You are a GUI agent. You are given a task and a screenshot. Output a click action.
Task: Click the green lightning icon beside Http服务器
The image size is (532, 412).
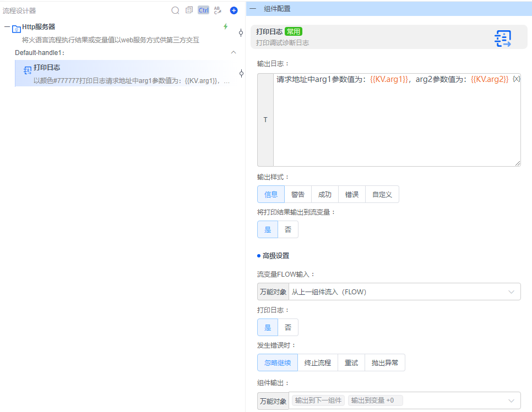click(225, 26)
